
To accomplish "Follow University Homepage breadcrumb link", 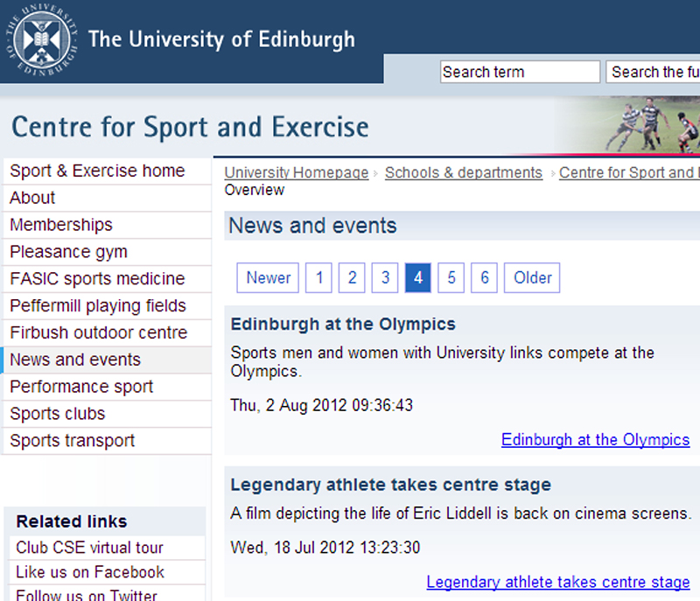I will click(x=297, y=172).
